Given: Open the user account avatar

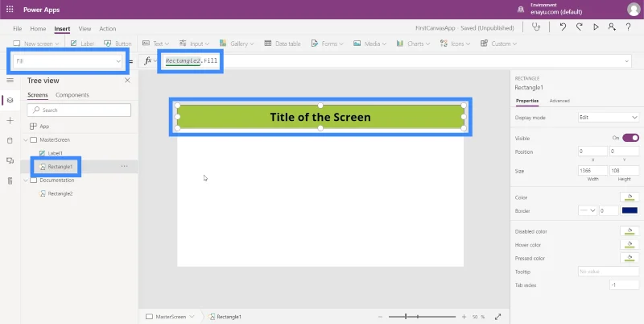Looking at the screenshot, I should tap(634, 10).
